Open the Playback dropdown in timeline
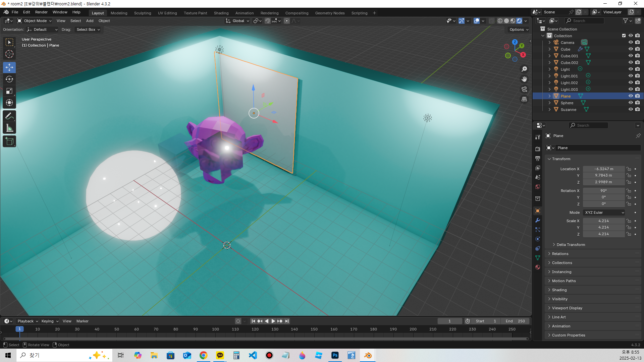The height and width of the screenshot is (362, 644). [28, 321]
